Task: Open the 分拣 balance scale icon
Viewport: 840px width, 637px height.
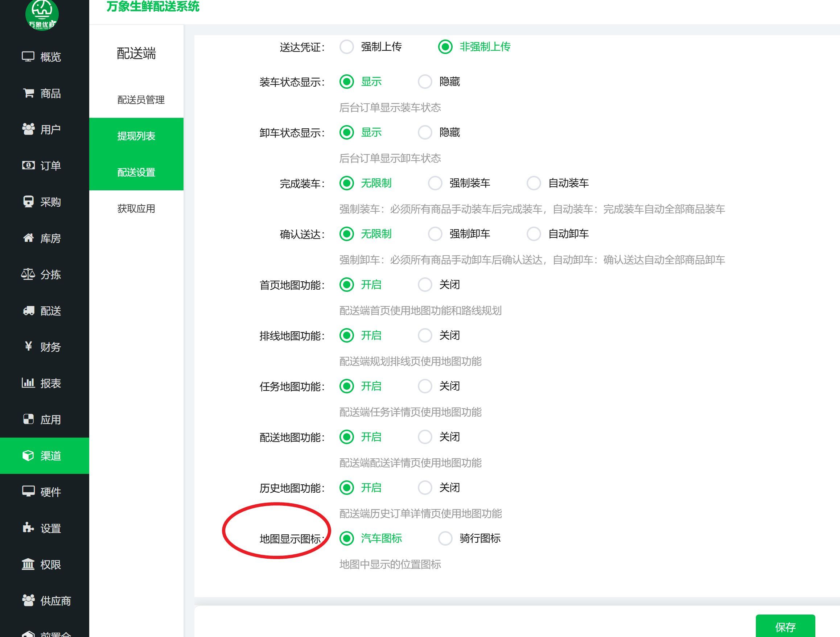Action: coord(28,274)
